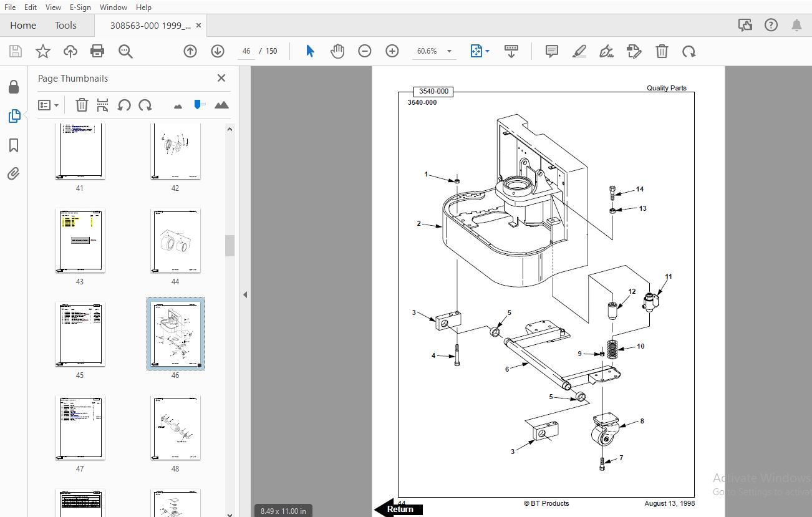Click the print pages icon in thumbnails panel
This screenshot has height=517, width=812.
click(x=103, y=105)
